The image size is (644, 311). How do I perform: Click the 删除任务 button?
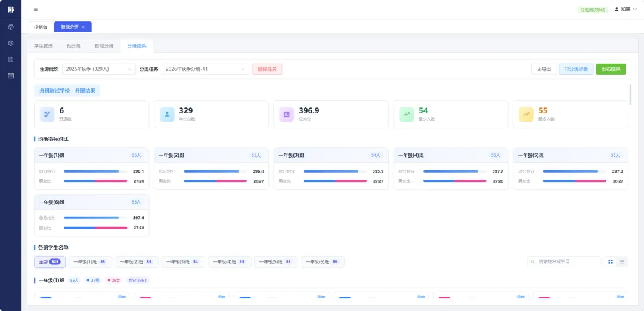click(x=267, y=69)
